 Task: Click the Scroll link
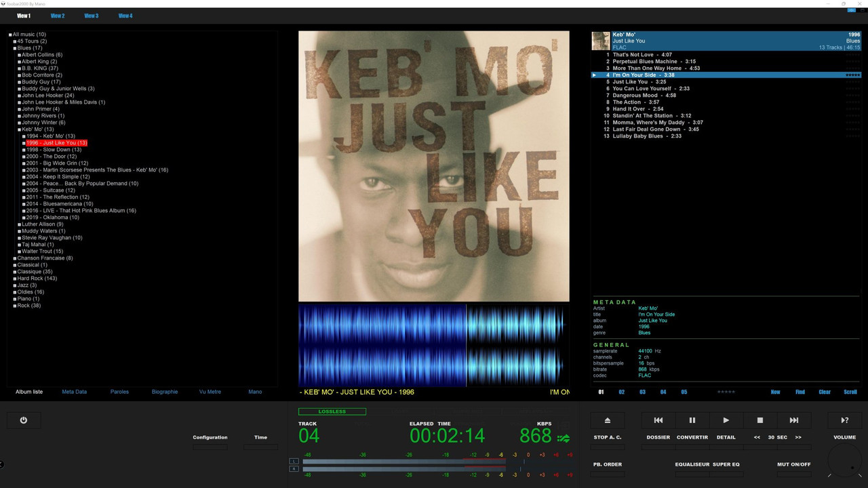850,392
